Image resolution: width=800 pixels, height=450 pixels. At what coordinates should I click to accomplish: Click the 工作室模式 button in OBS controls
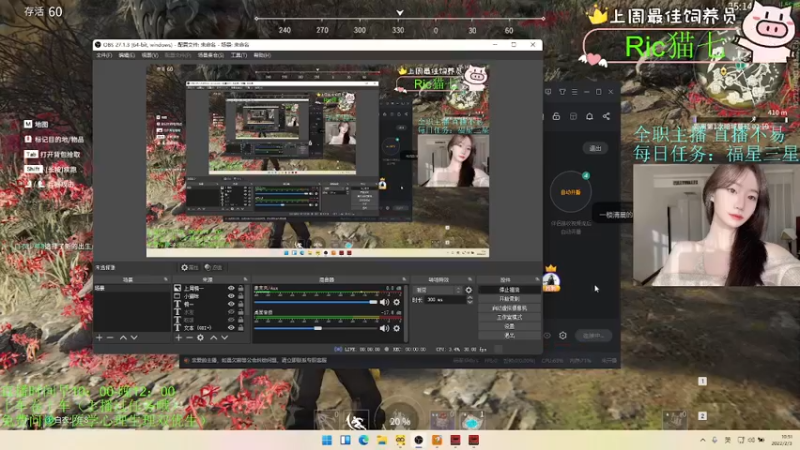[x=509, y=317]
